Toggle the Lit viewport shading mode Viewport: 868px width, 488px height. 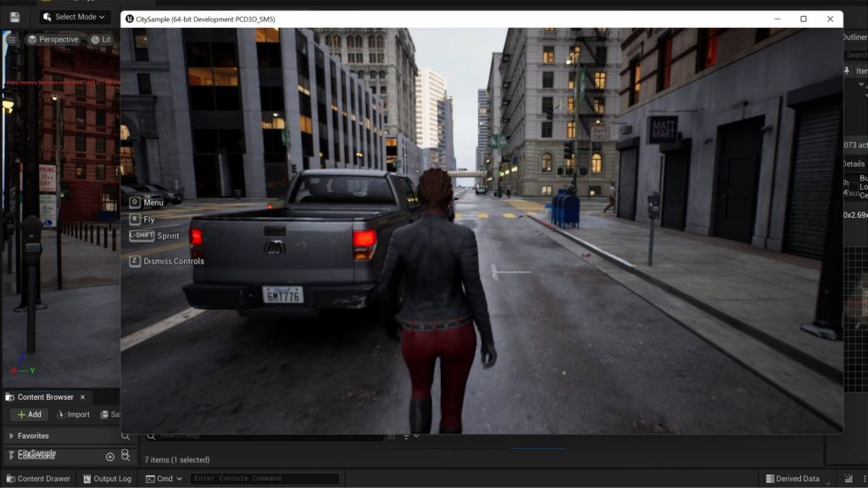coord(94,39)
